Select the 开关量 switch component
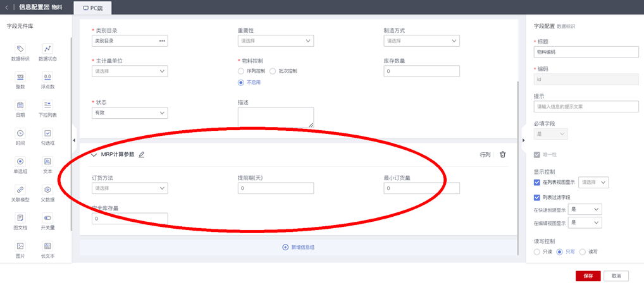The width and height of the screenshot is (644, 285). (x=47, y=218)
